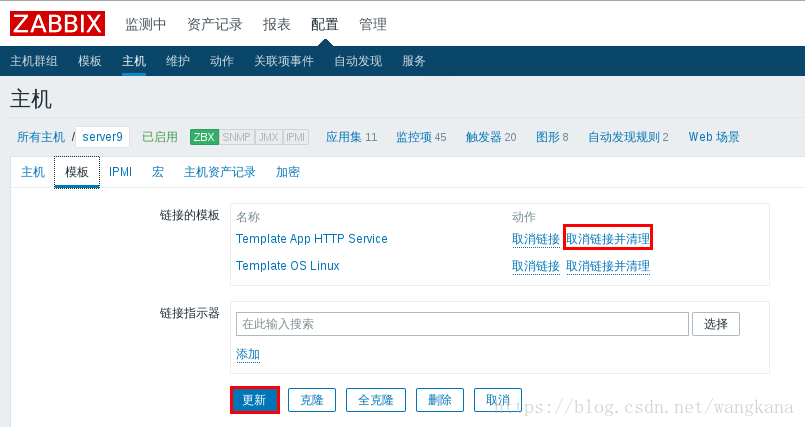
Task: Open 图形 8 link
Action: pos(552,137)
